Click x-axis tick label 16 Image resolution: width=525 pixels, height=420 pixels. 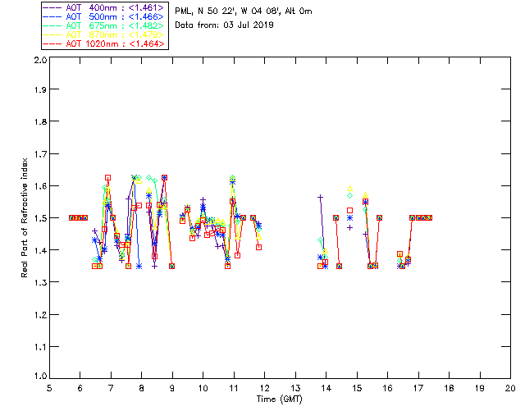[387, 388]
